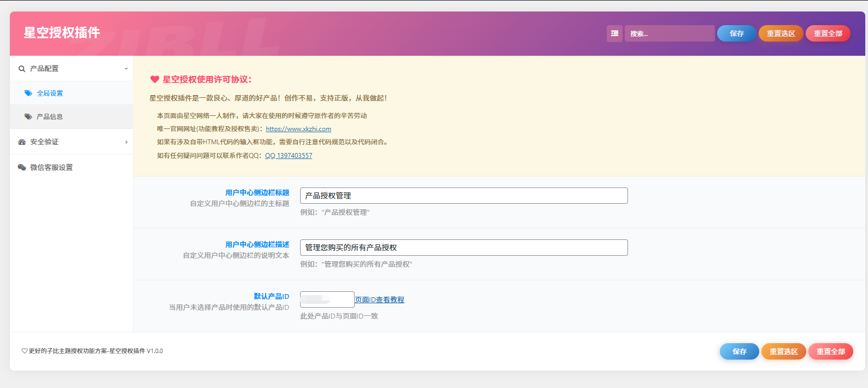Open the 产品信息 menu item
This screenshot has width=868, height=388.
50,117
